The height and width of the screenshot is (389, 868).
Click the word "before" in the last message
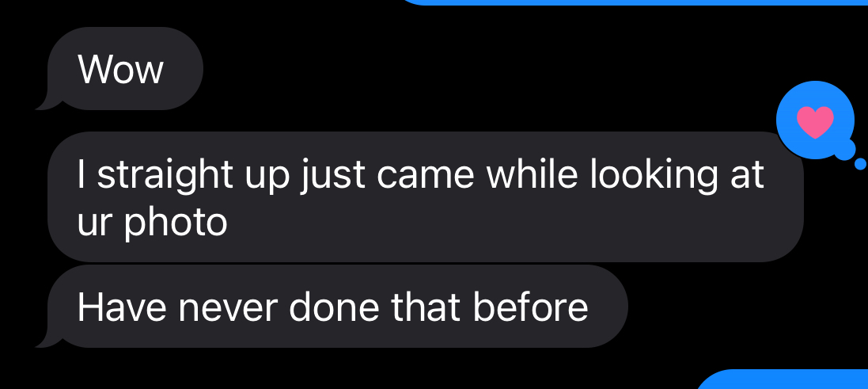tap(530, 307)
